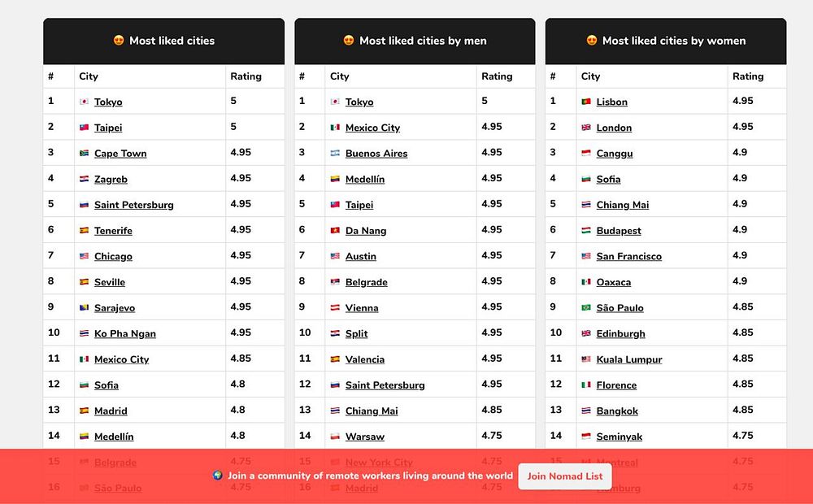Screen dimensions: 813x504
Task: Click the Bosnia flag next to Sarajevo
Action: coord(84,307)
